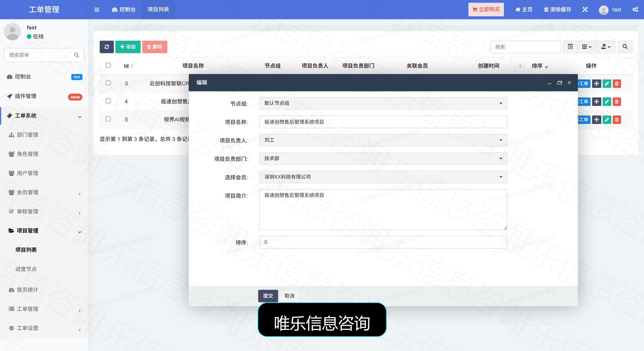Expand the 工单设置 sidebar menu
This screenshot has height=351, width=644.
coord(44,328)
